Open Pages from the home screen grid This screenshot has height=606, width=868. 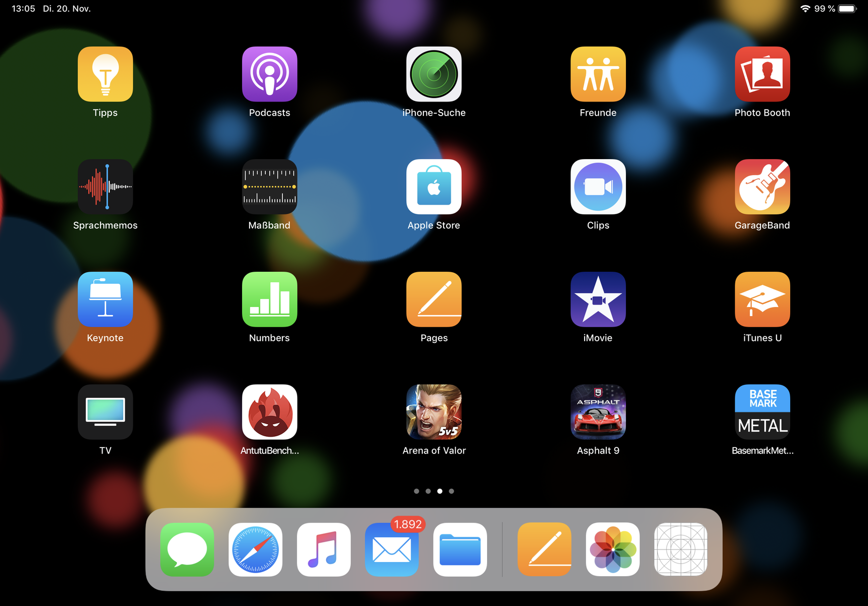[434, 299]
